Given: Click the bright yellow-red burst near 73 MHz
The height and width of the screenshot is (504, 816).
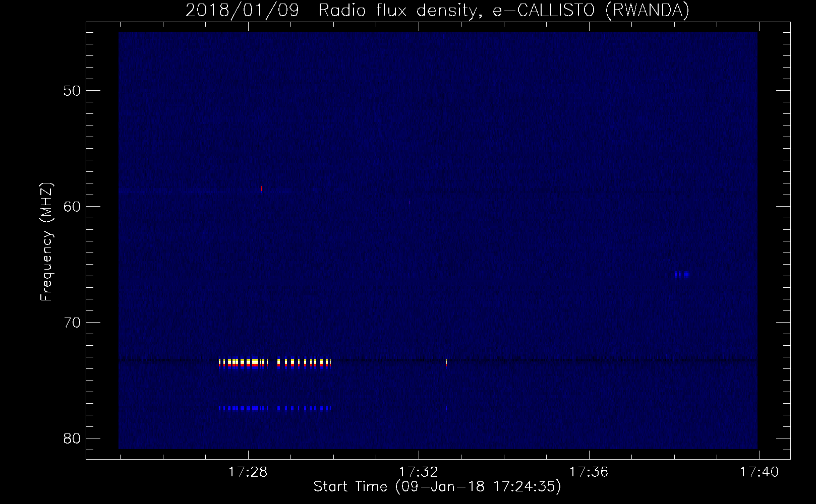Looking at the screenshot, I should pyautogui.click(x=275, y=363).
